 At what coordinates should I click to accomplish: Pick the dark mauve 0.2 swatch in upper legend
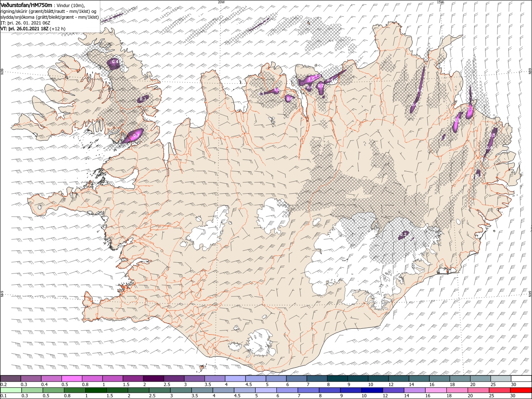[10, 379]
